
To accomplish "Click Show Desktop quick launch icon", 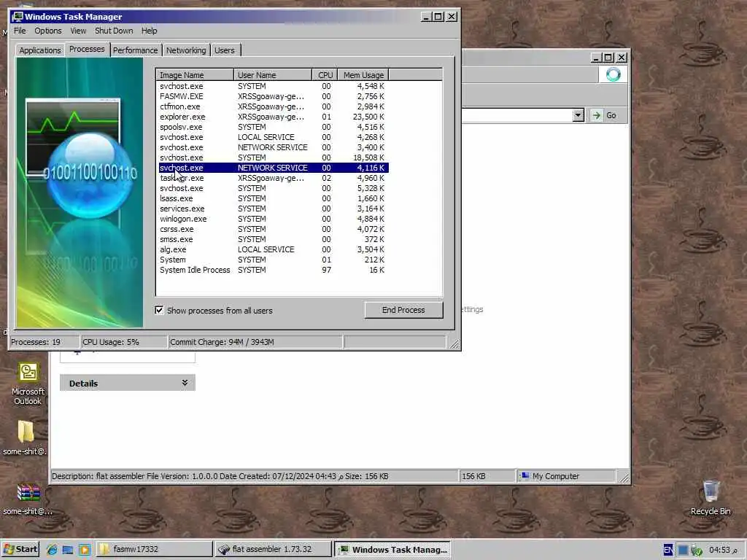I will tap(68, 550).
